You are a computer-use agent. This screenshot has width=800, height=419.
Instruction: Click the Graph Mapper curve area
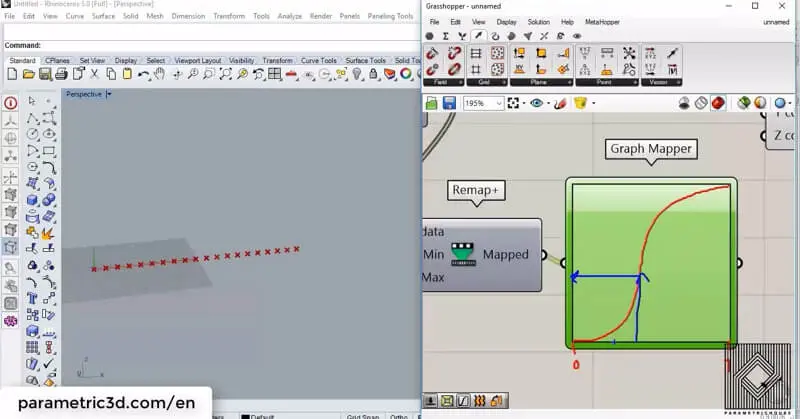point(651,262)
